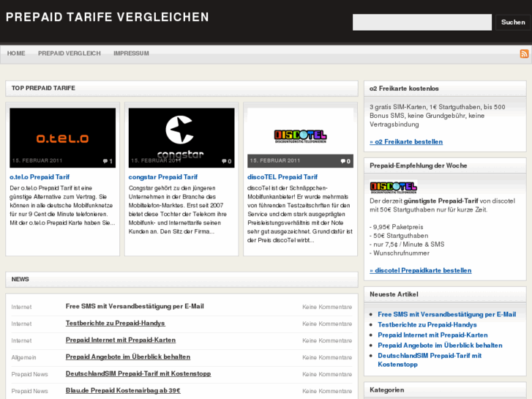
Task: Click Internet category of Testberichte row
Action: (21, 324)
